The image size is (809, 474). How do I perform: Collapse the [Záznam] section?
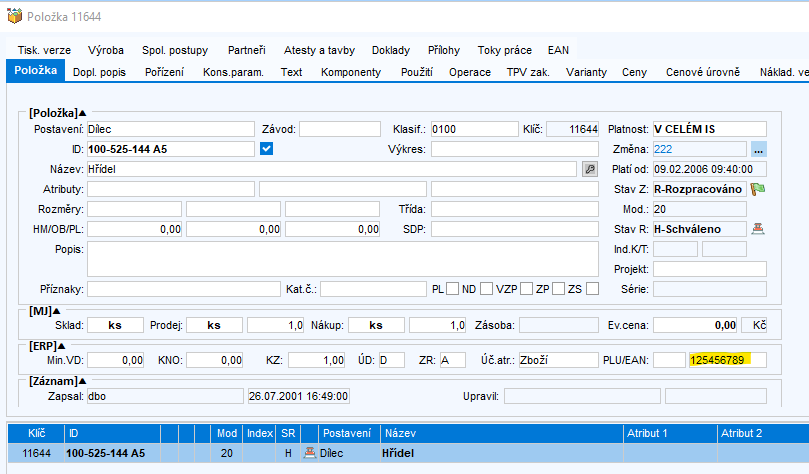[x=83, y=381]
